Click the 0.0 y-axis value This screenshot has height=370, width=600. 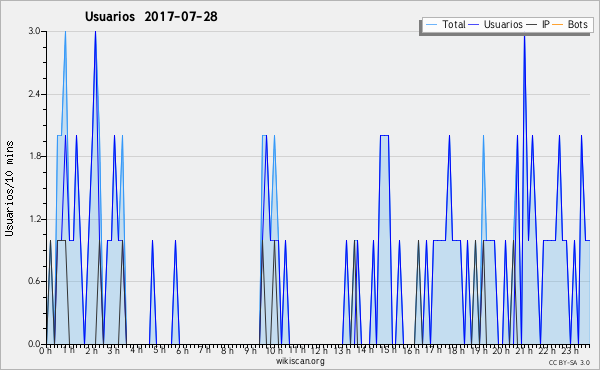34,344
